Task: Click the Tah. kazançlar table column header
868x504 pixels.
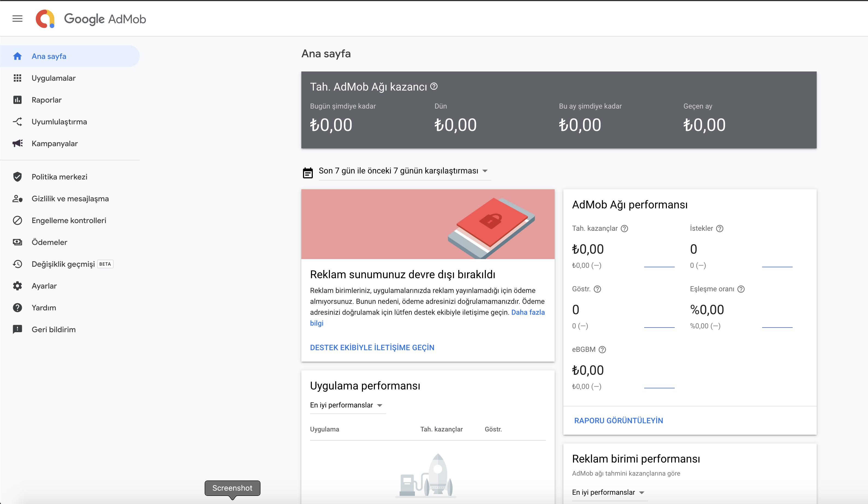Action: click(x=441, y=429)
